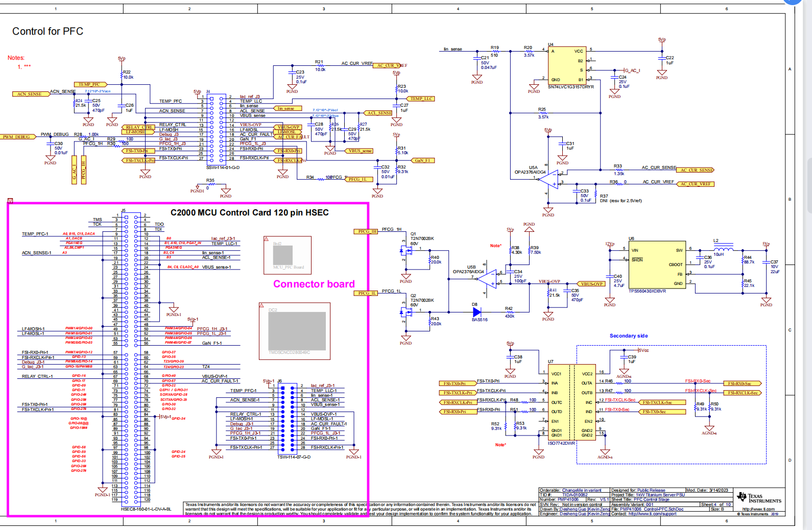This screenshot has height=530, width=812.
Task: Open the http://www.ti.com link
Action: pyautogui.click(x=758, y=509)
